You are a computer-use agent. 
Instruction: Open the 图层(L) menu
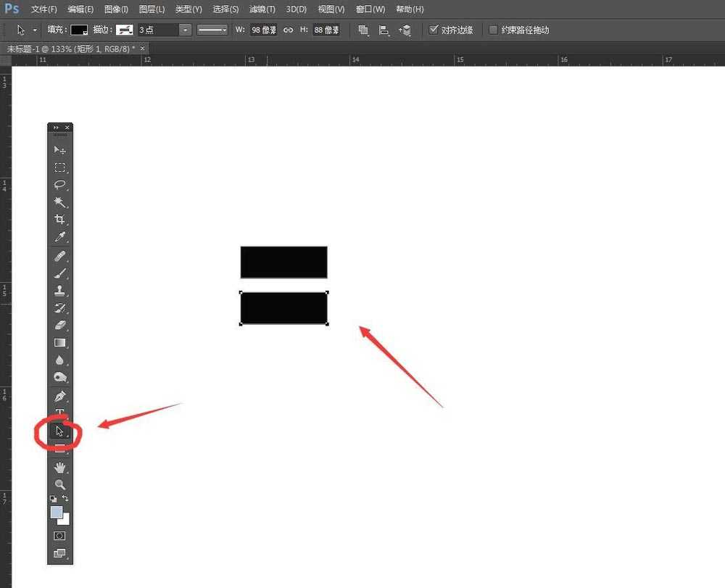click(152, 9)
